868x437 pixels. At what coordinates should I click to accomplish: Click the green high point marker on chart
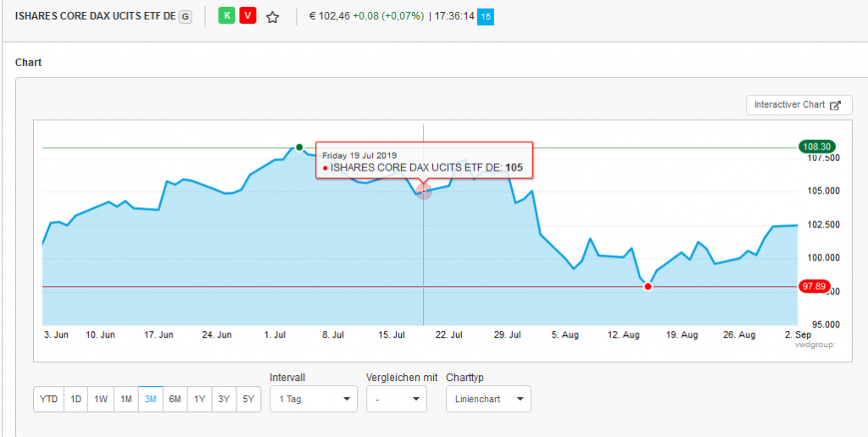[299, 148]
